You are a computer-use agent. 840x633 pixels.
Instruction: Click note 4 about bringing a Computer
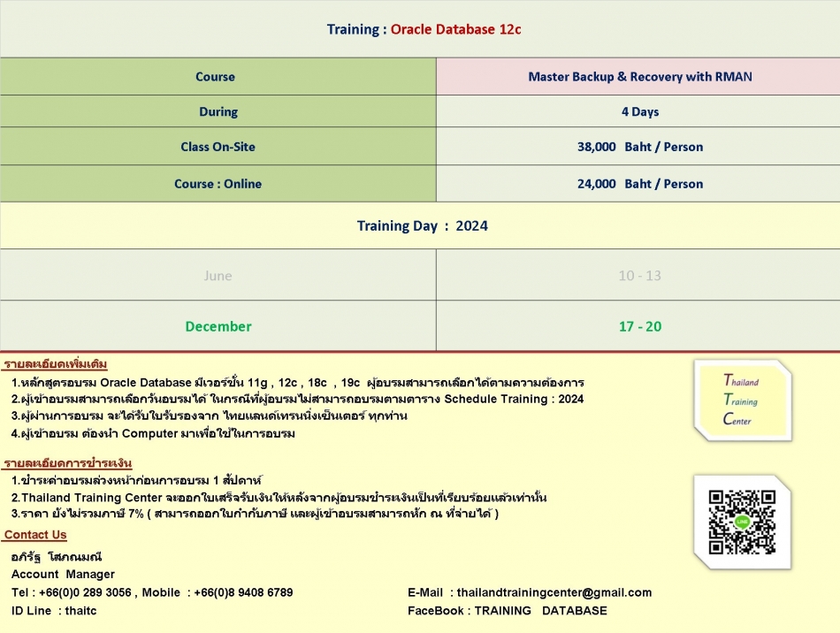[x=153, y=433]
